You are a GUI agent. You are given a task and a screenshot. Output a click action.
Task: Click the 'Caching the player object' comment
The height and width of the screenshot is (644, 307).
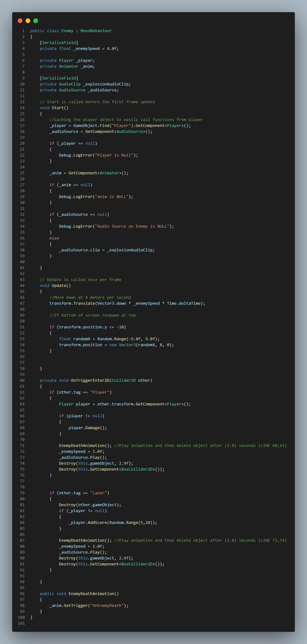point(126,119)
